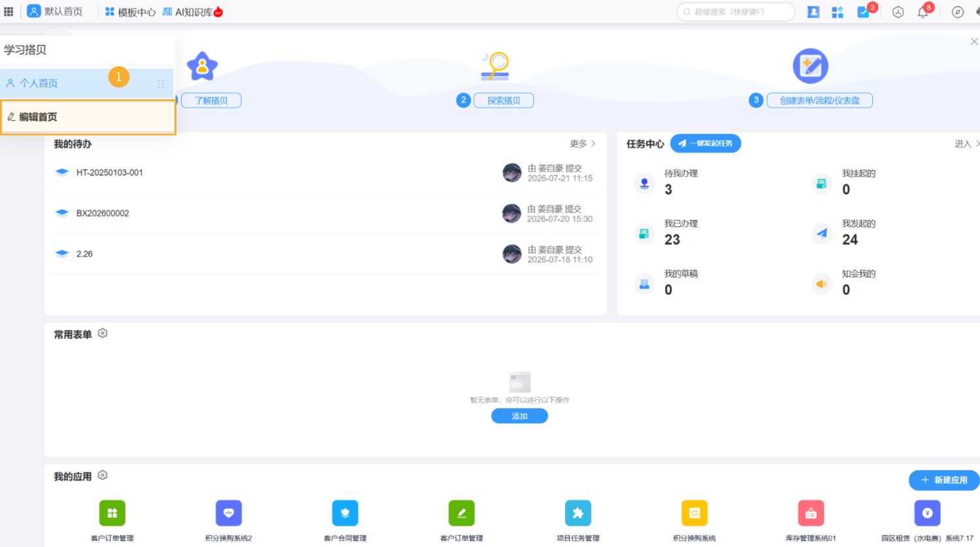Open 更多 in 我的待办
Screen dimensions: 980x547
click(x=582, y=144)
